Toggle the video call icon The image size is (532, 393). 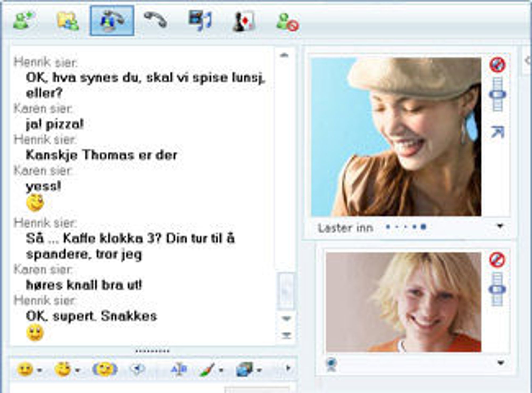click(112, 21)
